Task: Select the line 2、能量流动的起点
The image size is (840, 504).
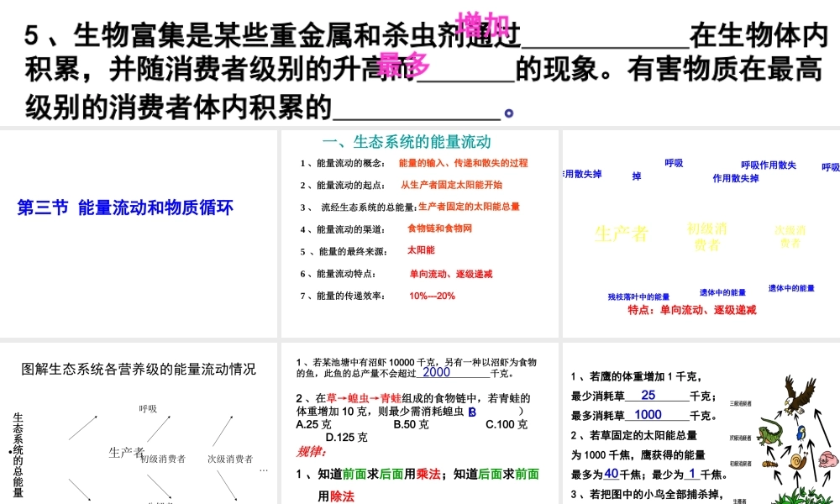Action: point(342,186)
